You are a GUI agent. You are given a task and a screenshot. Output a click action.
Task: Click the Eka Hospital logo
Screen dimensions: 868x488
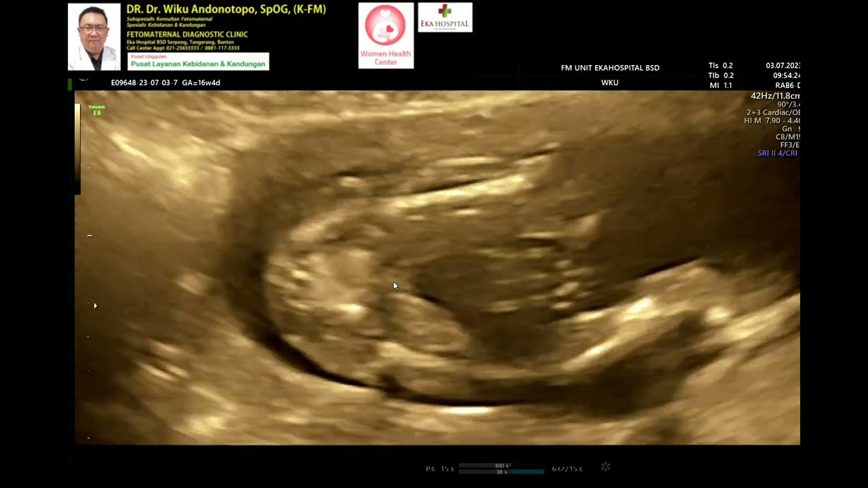point(445,18)
